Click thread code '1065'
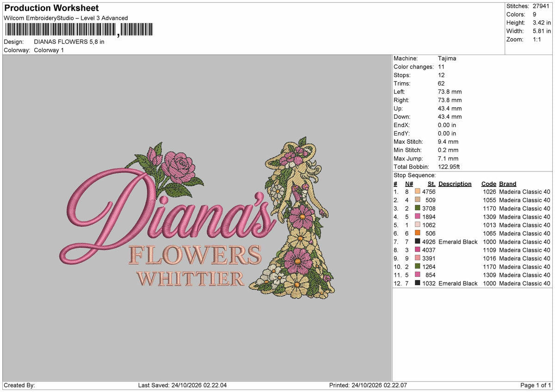The height and width of the screenshot is (392, 555). tap(489, 233)
